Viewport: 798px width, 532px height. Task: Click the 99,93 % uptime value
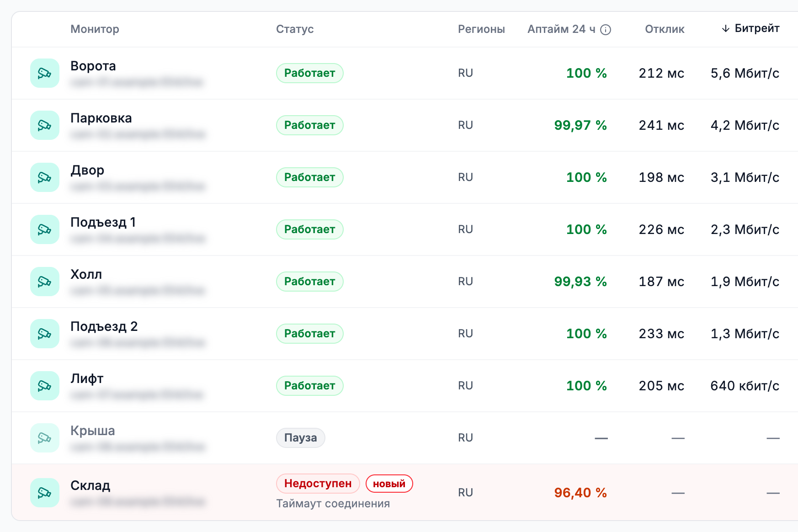580,282
